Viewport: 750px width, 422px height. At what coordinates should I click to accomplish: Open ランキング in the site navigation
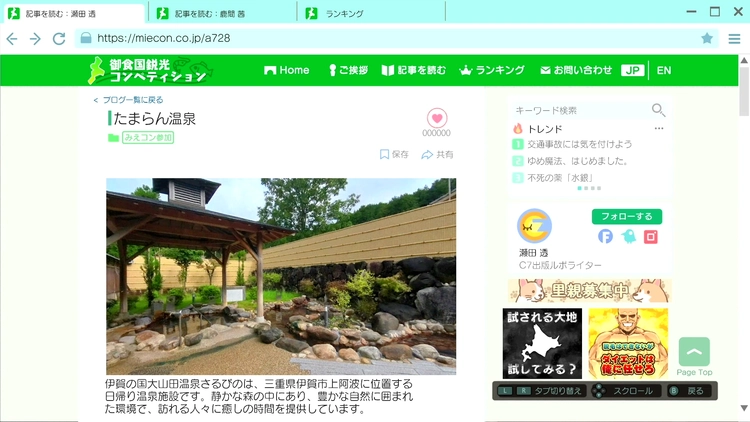pyautogui.click(x=492, y=70)
